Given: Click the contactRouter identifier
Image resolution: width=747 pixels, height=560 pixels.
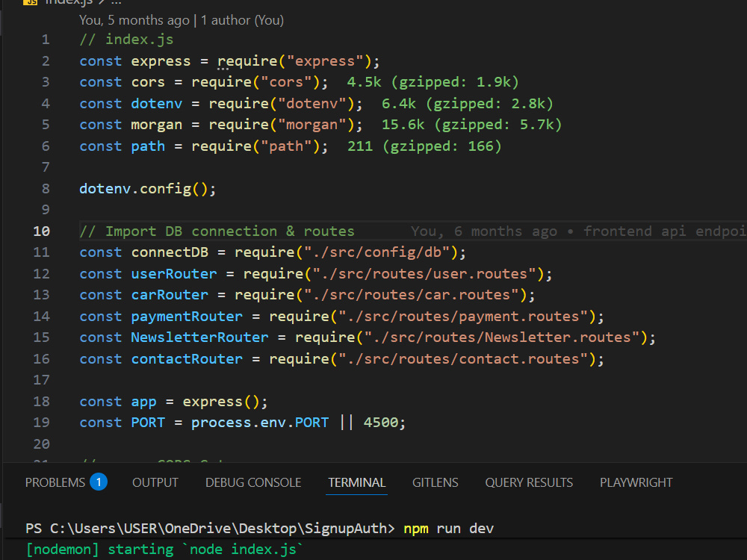Looking at the screenshot, I should click(187, 358).
